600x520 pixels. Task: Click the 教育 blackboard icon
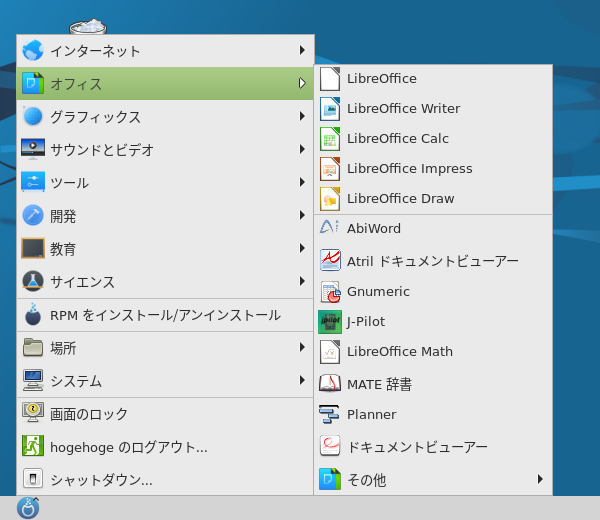[33, 248]
